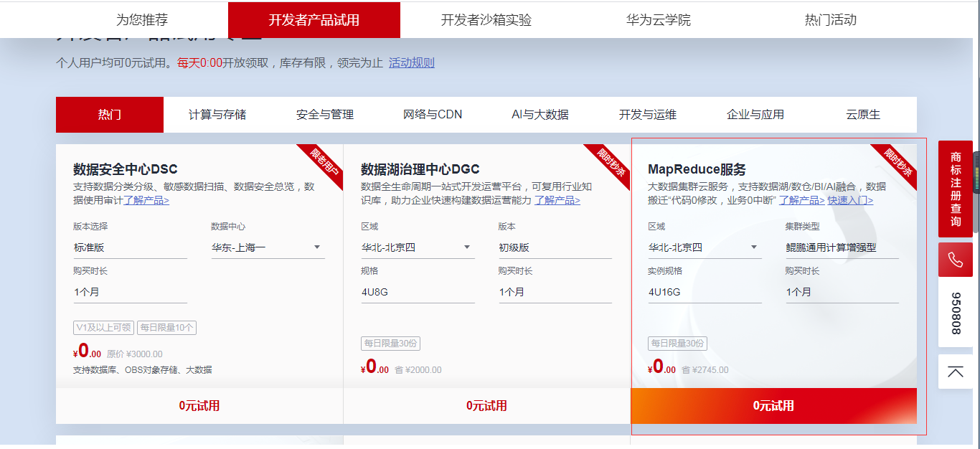The width and height of the screenshot is (980, 449).
Task: Click the back-to-top arrow icon
Action: click(956, 372)
